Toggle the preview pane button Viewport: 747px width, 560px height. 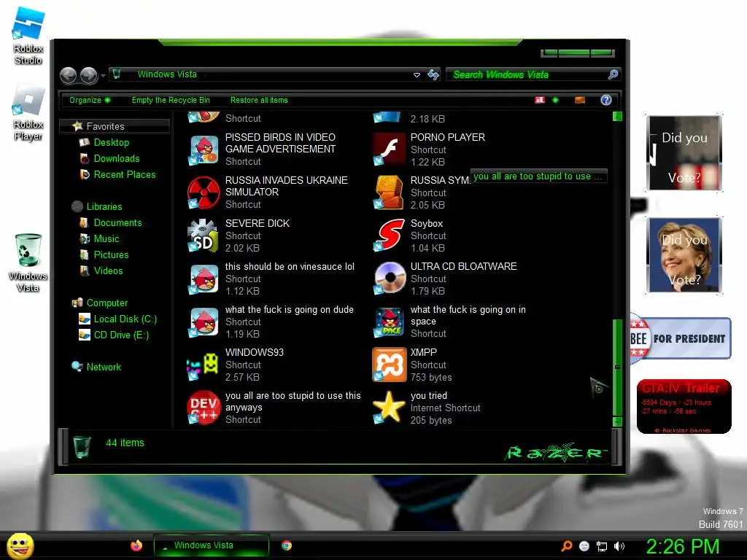pos(580,100)
